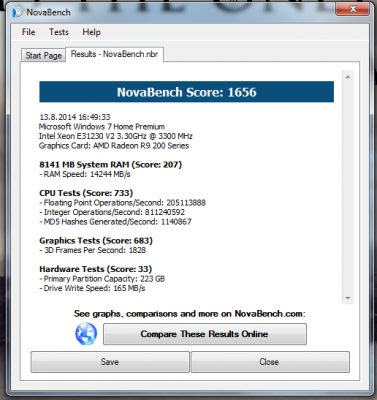377x400 pixels.
Task: Compare These Results Online
Action: click(x=205, y=334)
